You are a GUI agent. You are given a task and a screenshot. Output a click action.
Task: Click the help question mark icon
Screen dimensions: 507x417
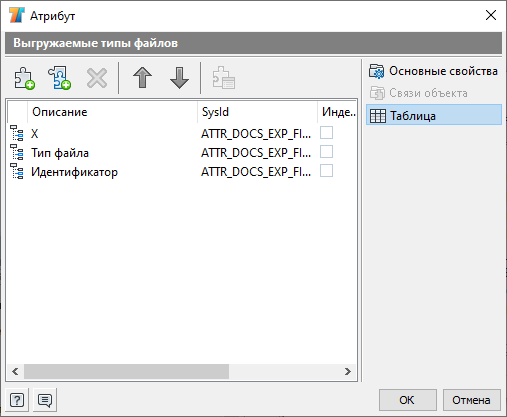(x=17, y=400)
